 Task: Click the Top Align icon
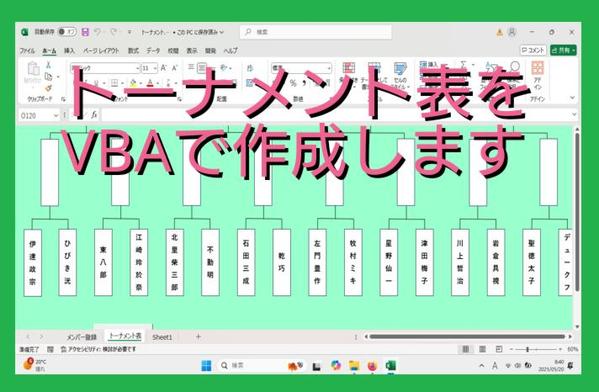click(191, 68)
